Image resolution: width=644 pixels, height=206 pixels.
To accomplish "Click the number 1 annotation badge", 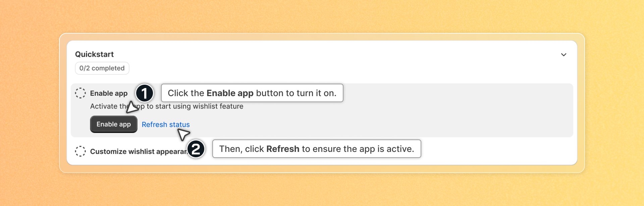I will pyautogui.click(x=144, y=93).
